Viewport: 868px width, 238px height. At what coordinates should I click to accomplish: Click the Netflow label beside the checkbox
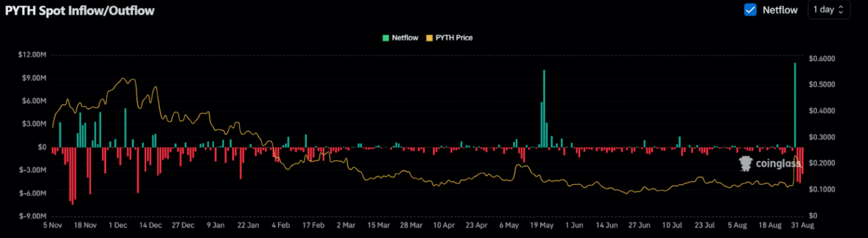(x=780, y=10)
